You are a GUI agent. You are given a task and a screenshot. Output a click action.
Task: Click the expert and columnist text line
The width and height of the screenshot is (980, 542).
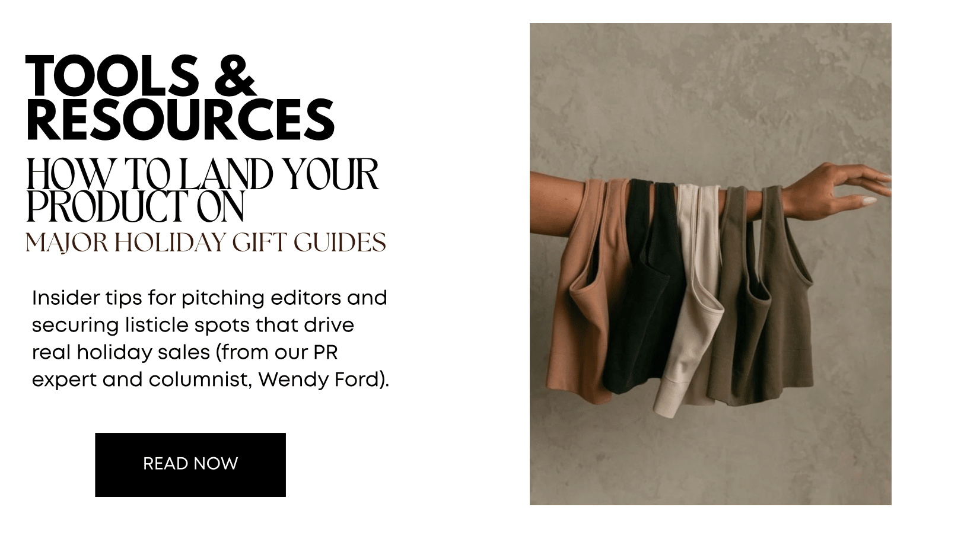click(x=211, y=380)
